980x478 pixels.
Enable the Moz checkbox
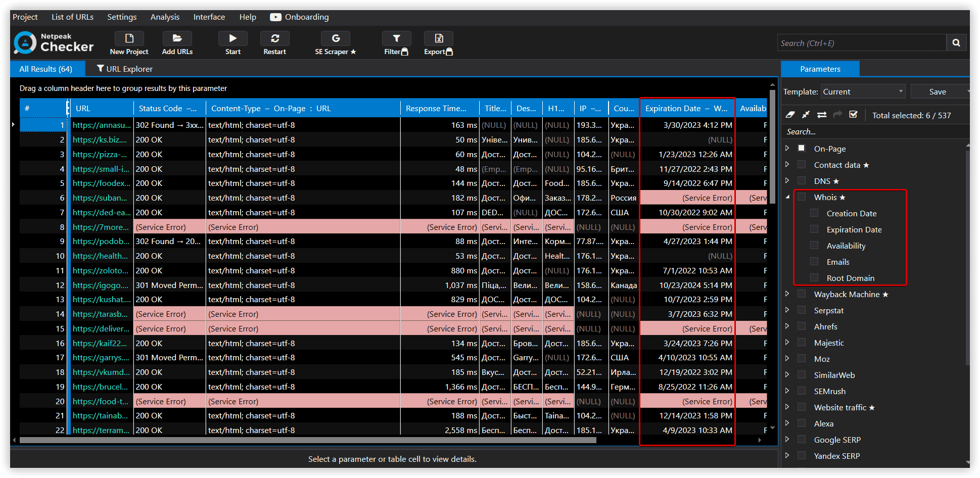tap(802, 359)
